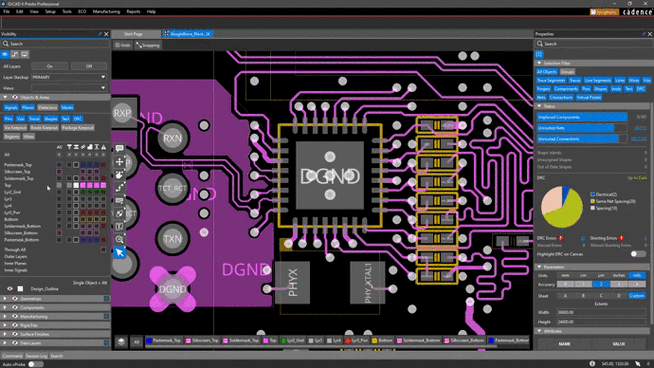This screenshot has height=368, width=654.
Task: Expand the Data Layers section
Action: (x=5, y=343)
